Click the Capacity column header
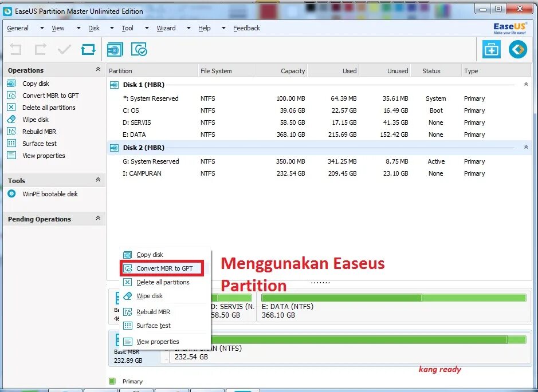Image resolution: width=538 pixels, height=392 pixels. point(281,71)
